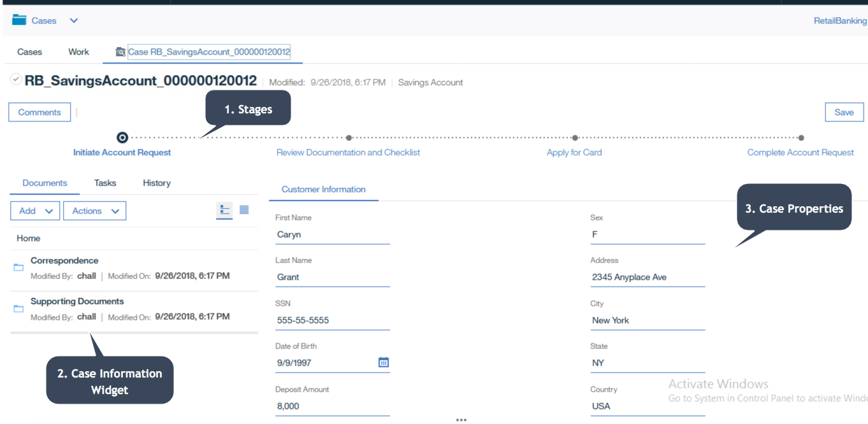Click the checkmark circle beside case title

pos(16,80)
